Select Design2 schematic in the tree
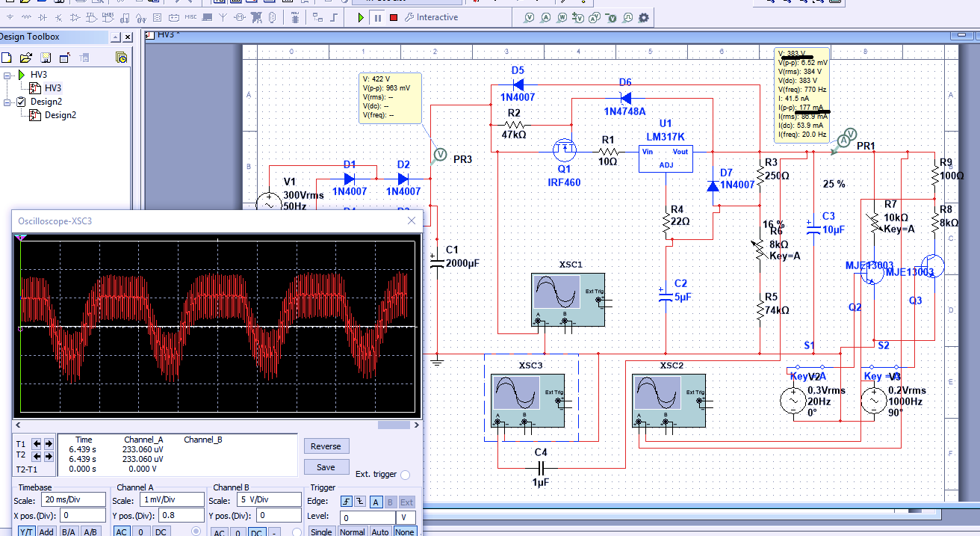The image size is (980, 536). (x=60, y=115)
